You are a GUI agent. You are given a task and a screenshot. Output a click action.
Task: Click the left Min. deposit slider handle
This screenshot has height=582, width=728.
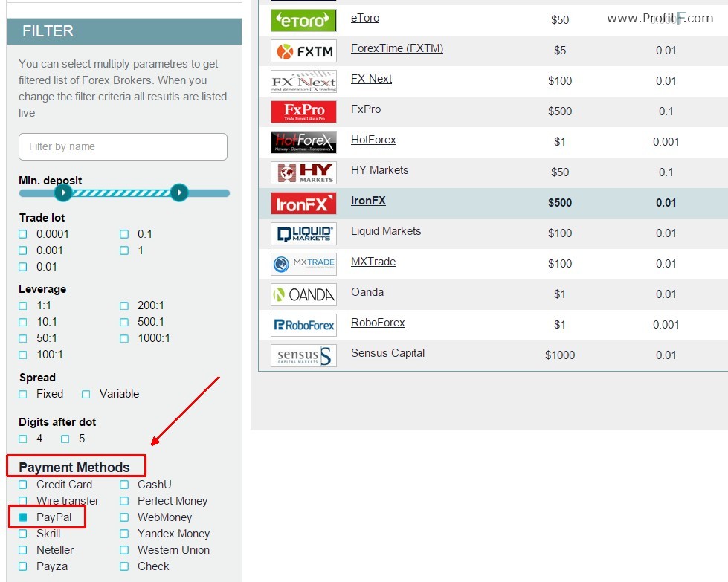pos(63,193)
